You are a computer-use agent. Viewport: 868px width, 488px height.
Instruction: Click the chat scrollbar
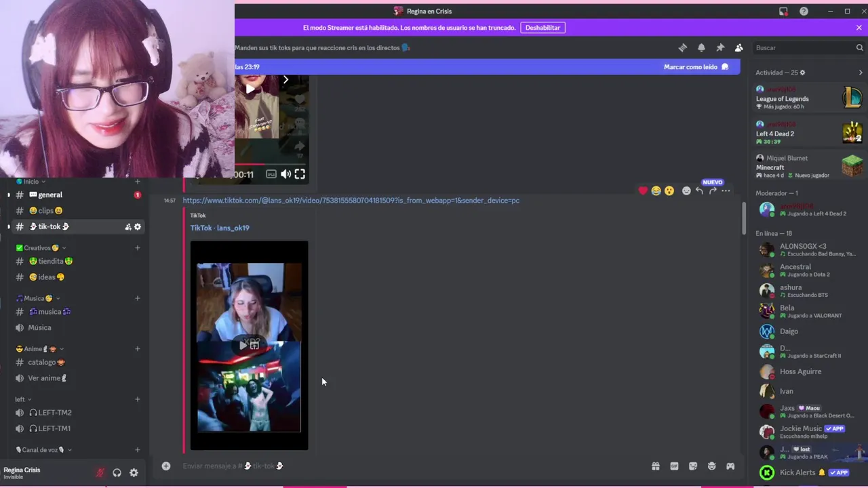[744, 217]
